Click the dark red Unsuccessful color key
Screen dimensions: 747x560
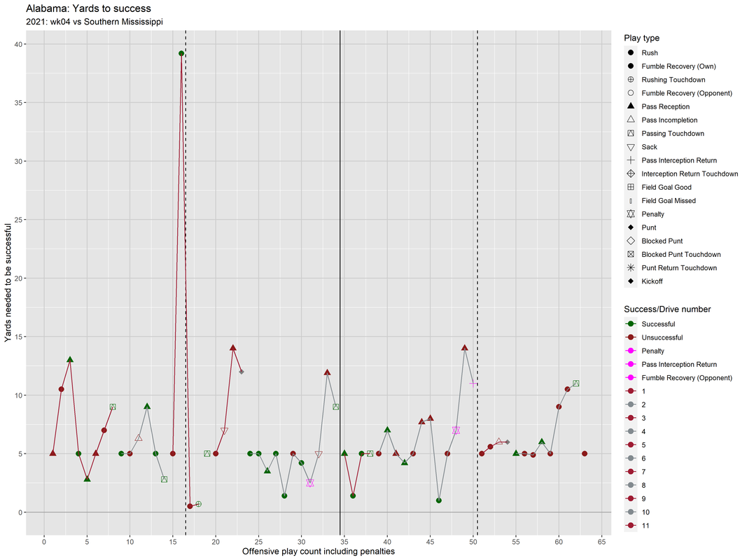631,337
